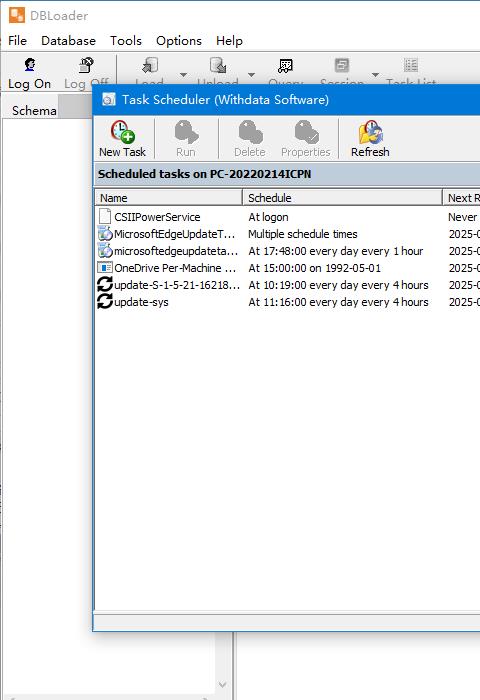Click 'Multiple schedule times' cell
The image size is (480, 700).
(303, 234)
